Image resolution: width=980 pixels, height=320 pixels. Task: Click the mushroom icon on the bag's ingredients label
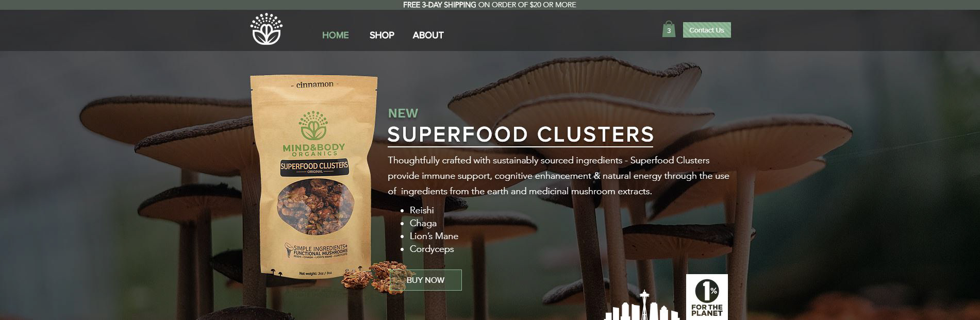(x=289, y=250)
